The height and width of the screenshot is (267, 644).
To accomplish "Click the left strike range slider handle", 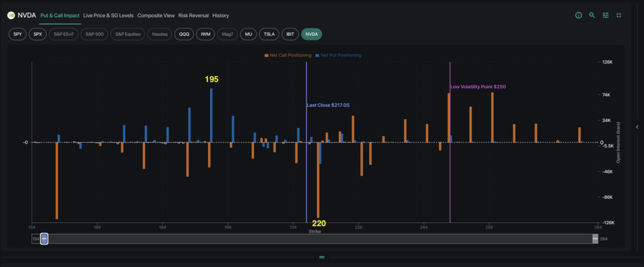I will click(45, 239).
